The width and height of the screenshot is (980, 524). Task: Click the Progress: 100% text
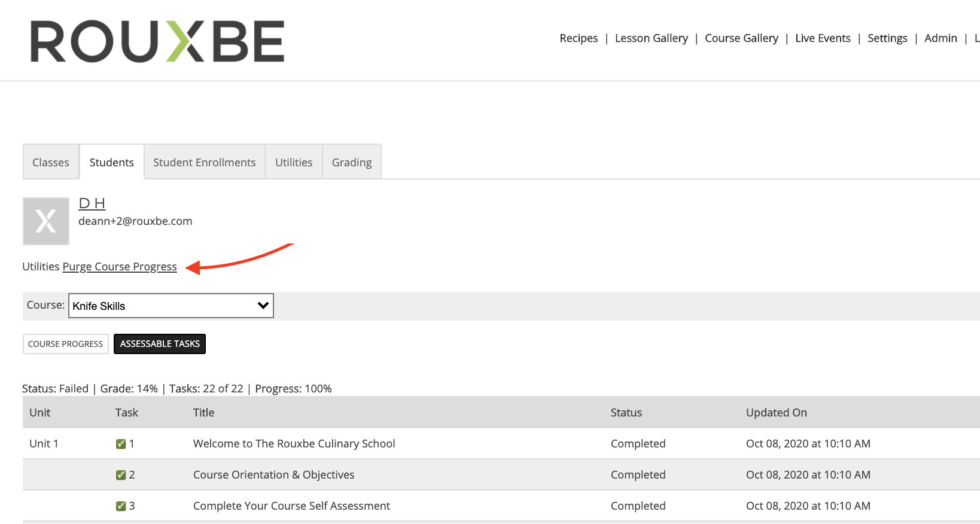pyautogui.click(x=293, y=389)
